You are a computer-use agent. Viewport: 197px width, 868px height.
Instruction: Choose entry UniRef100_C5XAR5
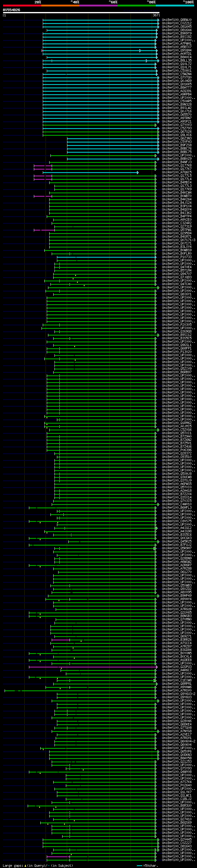pos(176,101)
